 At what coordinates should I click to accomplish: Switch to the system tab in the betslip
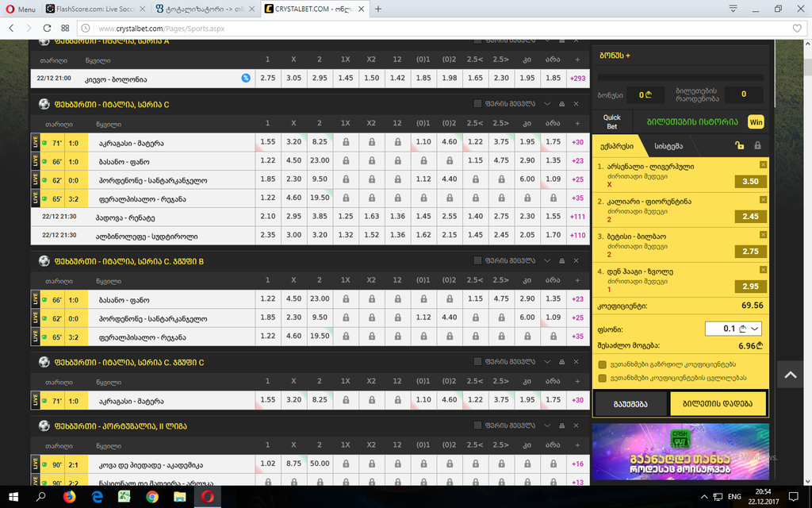(x=669, y=146)
